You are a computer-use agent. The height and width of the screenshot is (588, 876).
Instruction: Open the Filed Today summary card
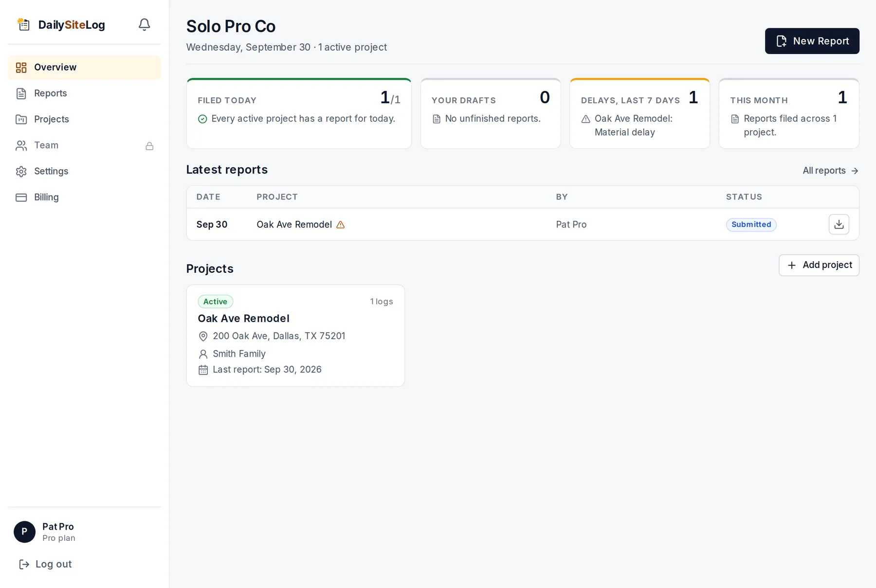(299, 113)
